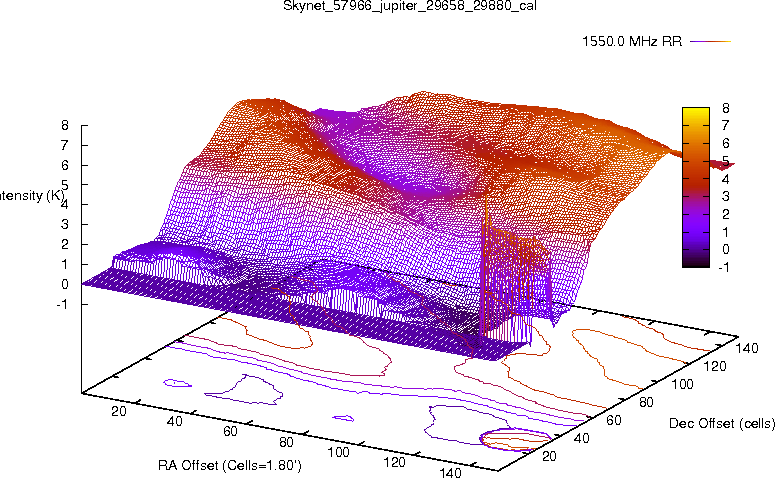The width and height of the screenshot is (775, 478).
Task: Click the 3 label on the color bar
Action: point(725,196)
